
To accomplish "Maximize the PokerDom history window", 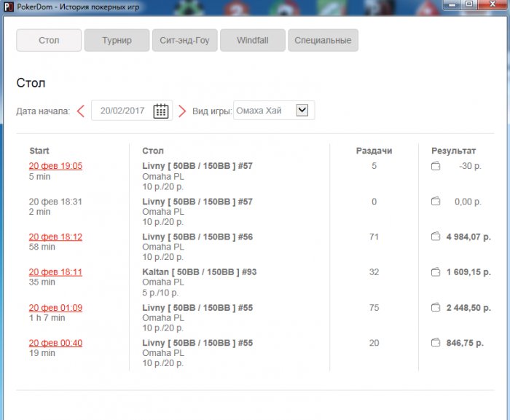I will coord(469,5).
